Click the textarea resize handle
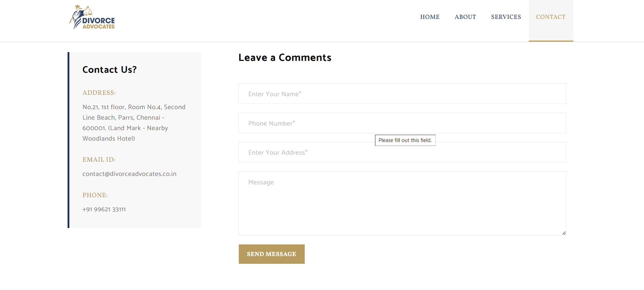This screenshot has height=290, width=644. tap(564, 233)
